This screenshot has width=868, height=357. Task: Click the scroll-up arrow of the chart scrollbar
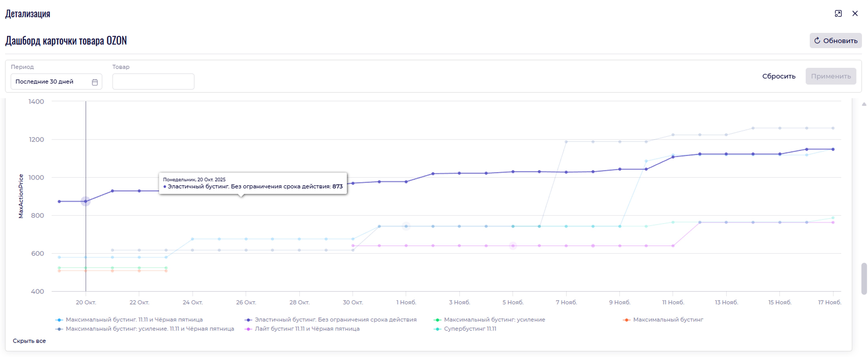pos(864,104)
